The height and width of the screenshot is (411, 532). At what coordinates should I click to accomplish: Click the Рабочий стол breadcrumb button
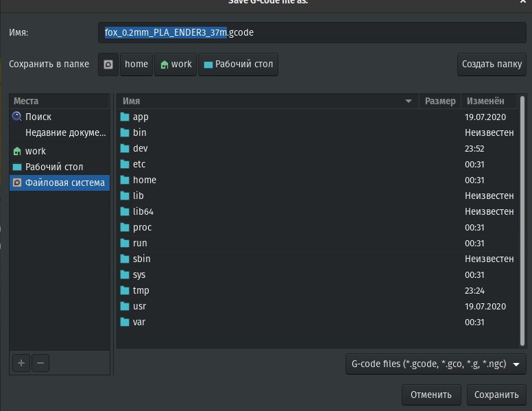pos(238,64)
